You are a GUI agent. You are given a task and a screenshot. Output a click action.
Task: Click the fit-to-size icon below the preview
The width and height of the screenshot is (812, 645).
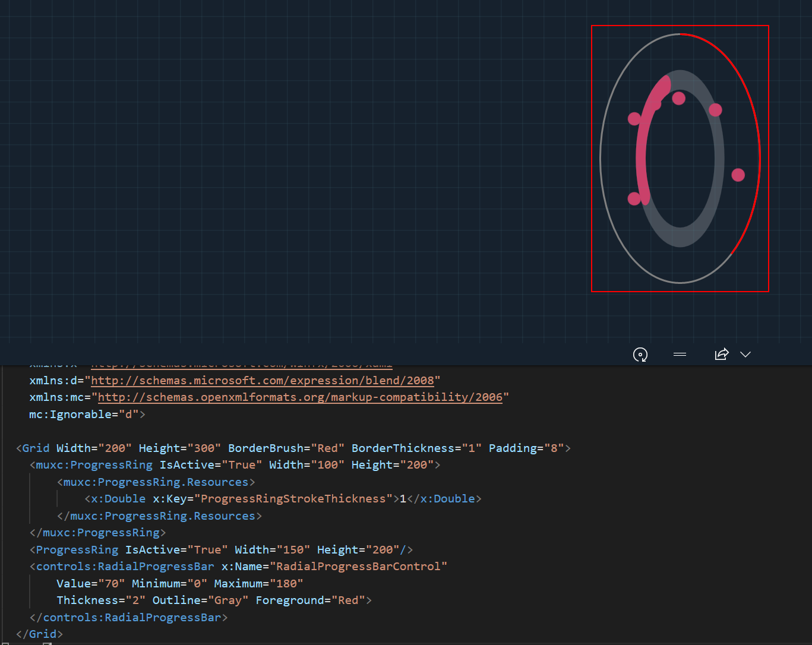(x=680, y=355)
